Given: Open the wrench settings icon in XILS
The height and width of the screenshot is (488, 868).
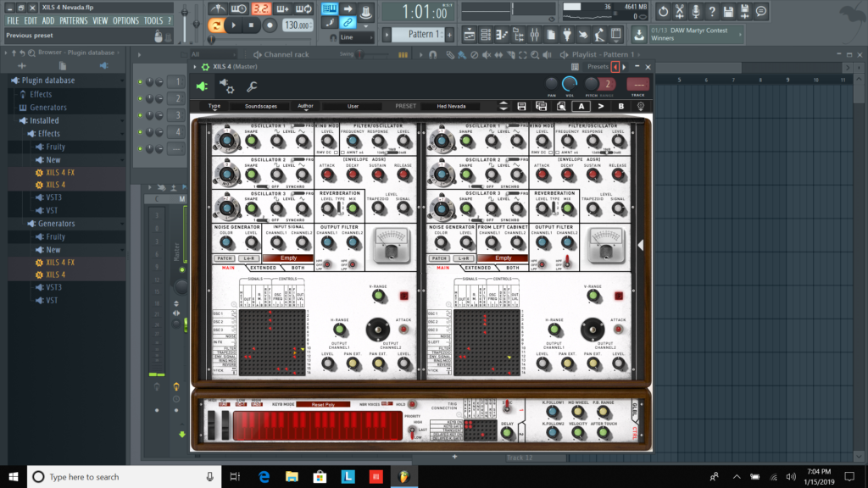Looking at the screenshot, I should click(252, 86).
